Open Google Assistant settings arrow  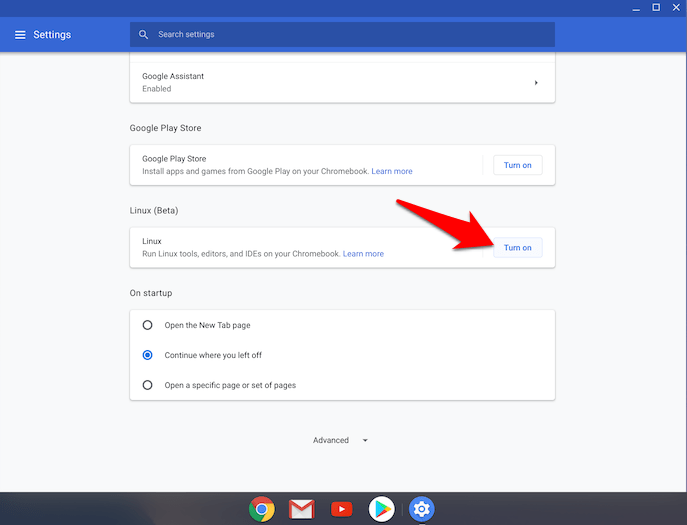coord(536,82)
